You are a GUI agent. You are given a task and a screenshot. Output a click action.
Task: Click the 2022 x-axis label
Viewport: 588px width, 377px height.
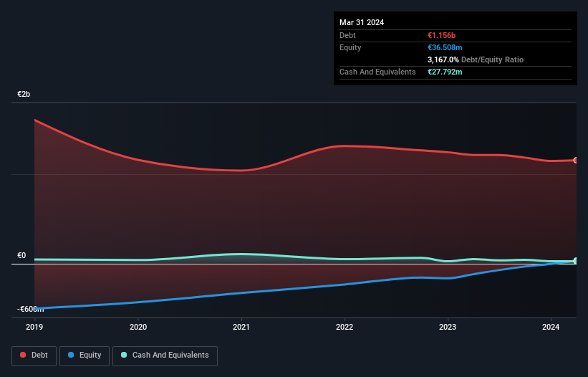344,327
